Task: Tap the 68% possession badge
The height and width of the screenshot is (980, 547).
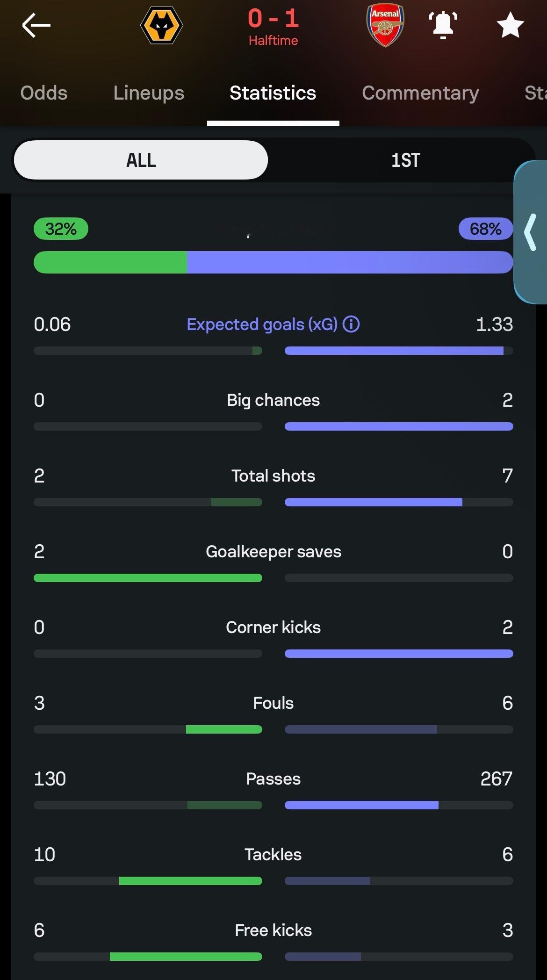Action: [x=485, y=229]
